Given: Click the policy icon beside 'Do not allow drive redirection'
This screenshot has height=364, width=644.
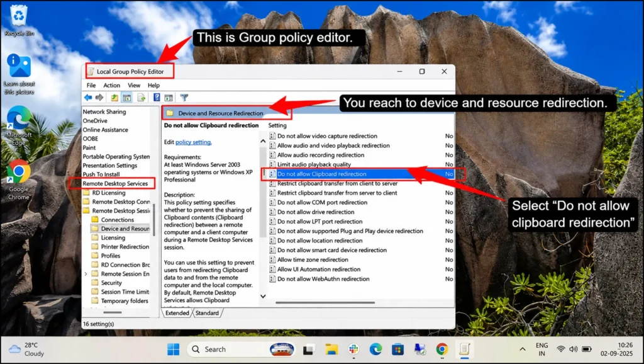Looking at the screenshot, I should click(x=272, y=212).
